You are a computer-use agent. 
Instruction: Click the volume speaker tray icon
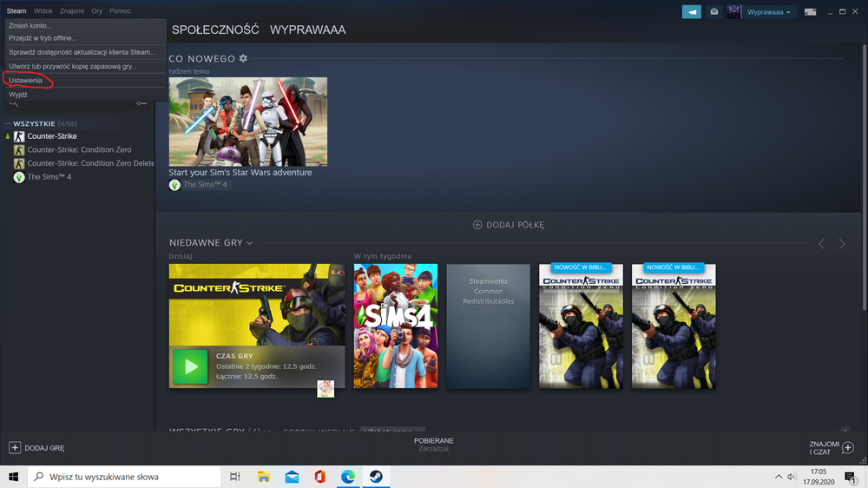point(792,477)
